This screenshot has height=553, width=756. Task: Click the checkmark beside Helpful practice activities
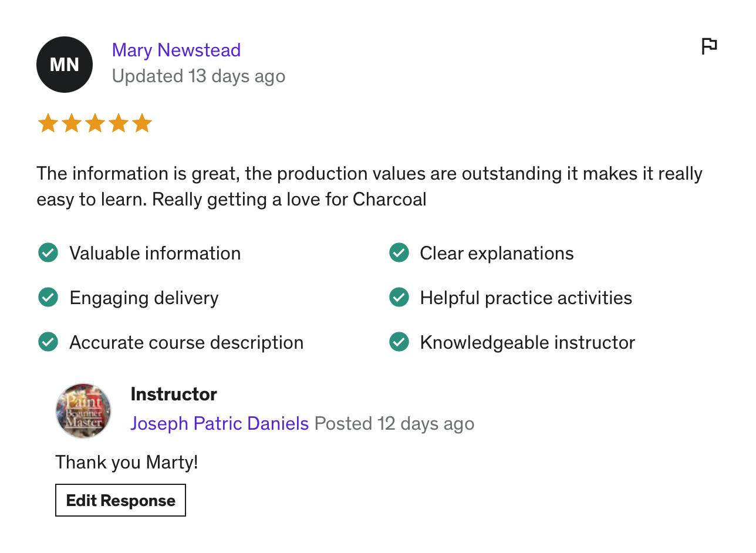coord(399,298)
